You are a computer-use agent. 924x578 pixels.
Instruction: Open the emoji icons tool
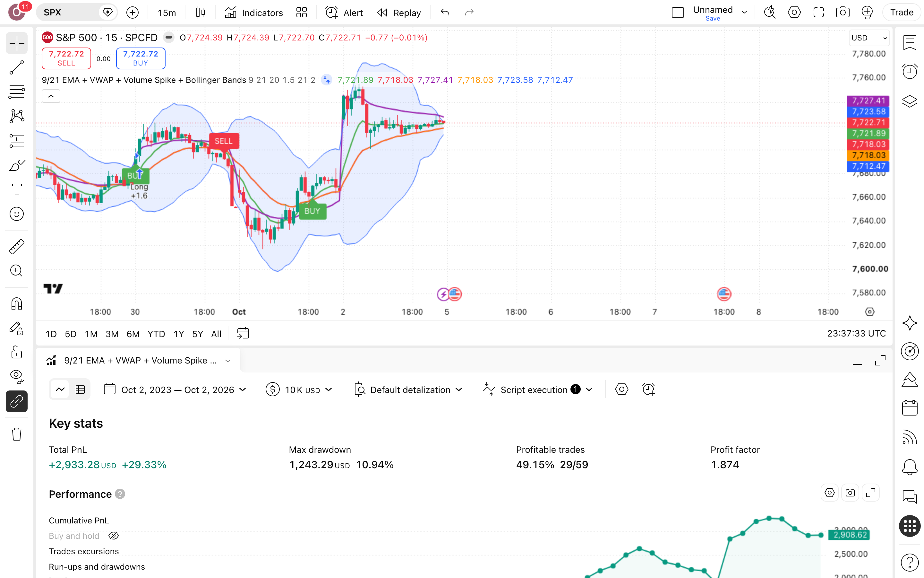[16, 214]
